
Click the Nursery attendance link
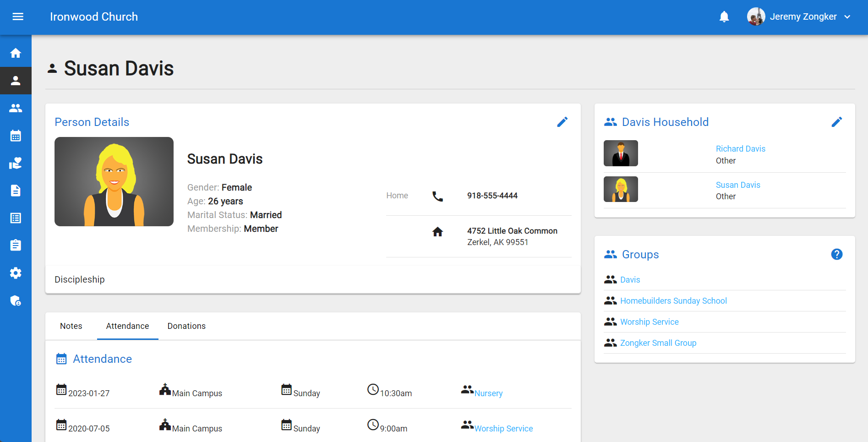488,393
